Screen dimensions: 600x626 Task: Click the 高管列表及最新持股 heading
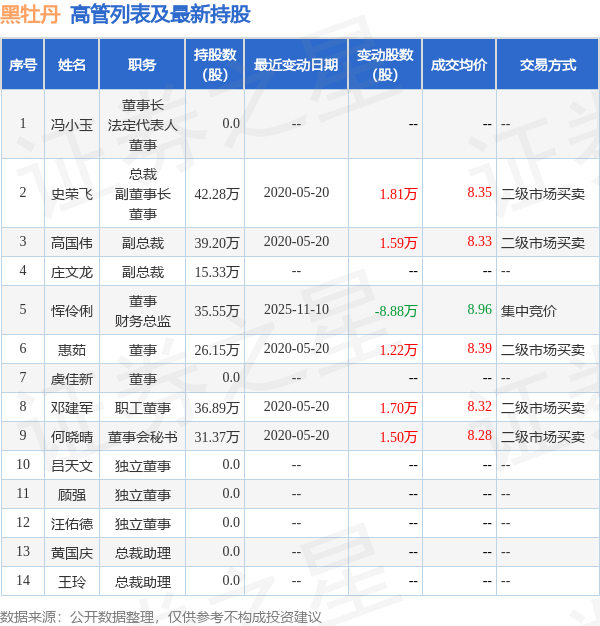point(160,14)
